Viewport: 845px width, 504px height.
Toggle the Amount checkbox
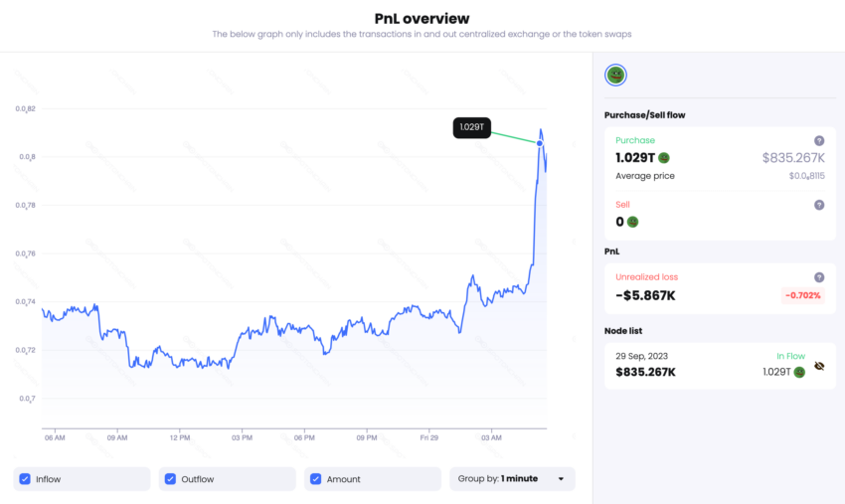point(316,479)
